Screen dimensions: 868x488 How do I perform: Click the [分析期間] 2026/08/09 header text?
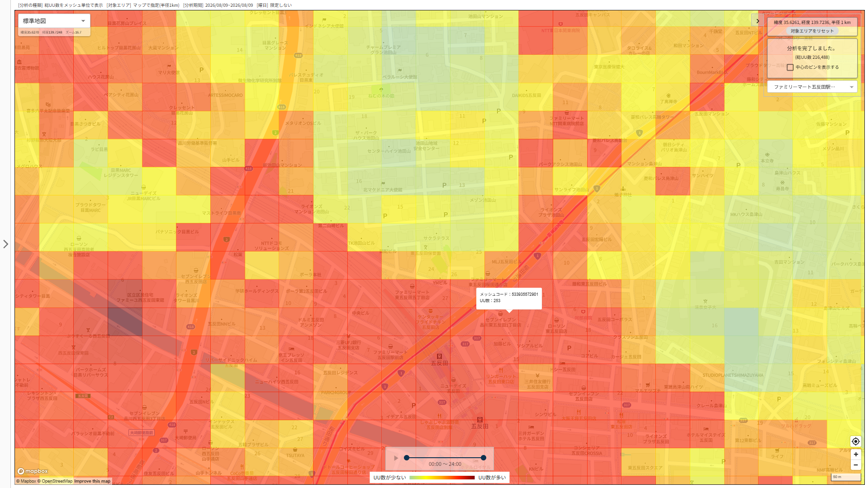pyautogui.click(x=218, y=5)
